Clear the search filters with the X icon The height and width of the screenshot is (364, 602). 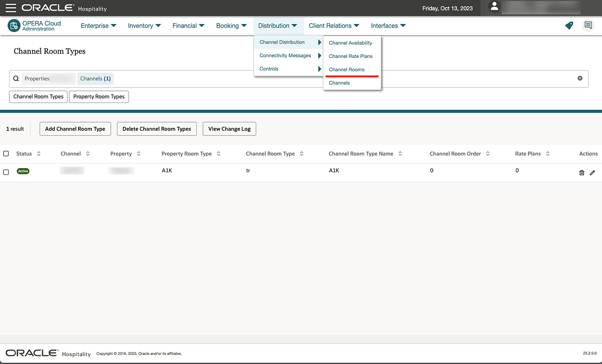point(580,78)
